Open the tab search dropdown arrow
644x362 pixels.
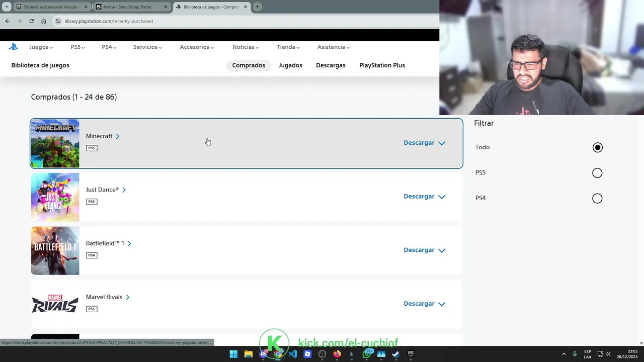tap(6, 7)
